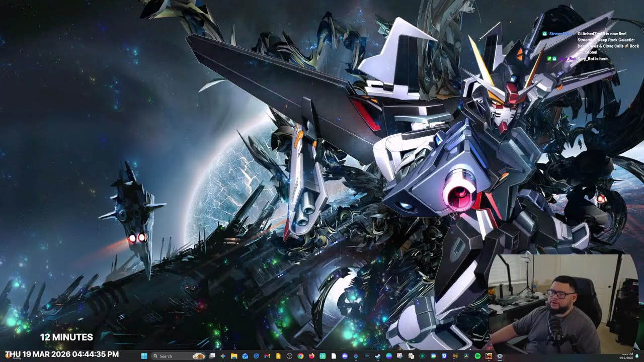The width and height of the screenshot is (644, 362).
Task: Open Discord from the taskbar
Action: 345,356
